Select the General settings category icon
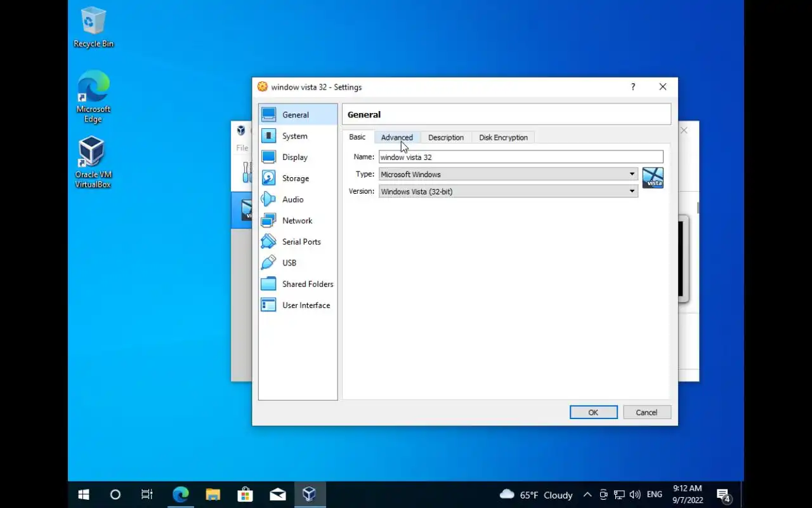The image size is (812, 508). (x=268, y=114)
